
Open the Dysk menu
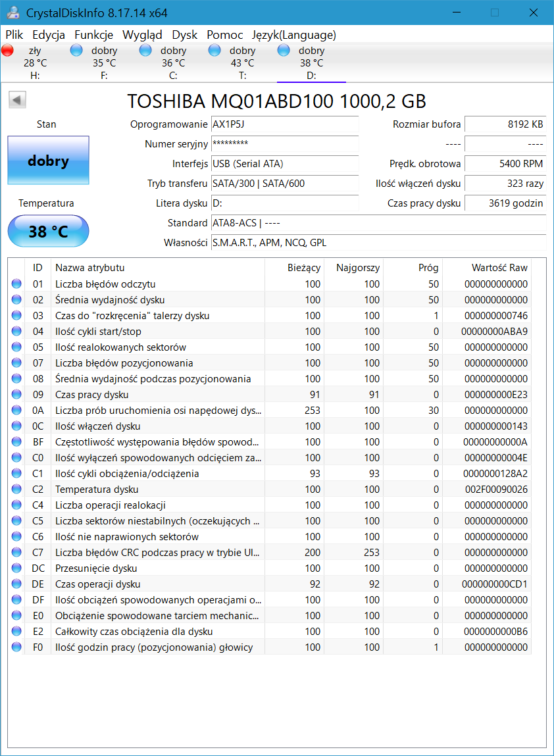[185, 35]
